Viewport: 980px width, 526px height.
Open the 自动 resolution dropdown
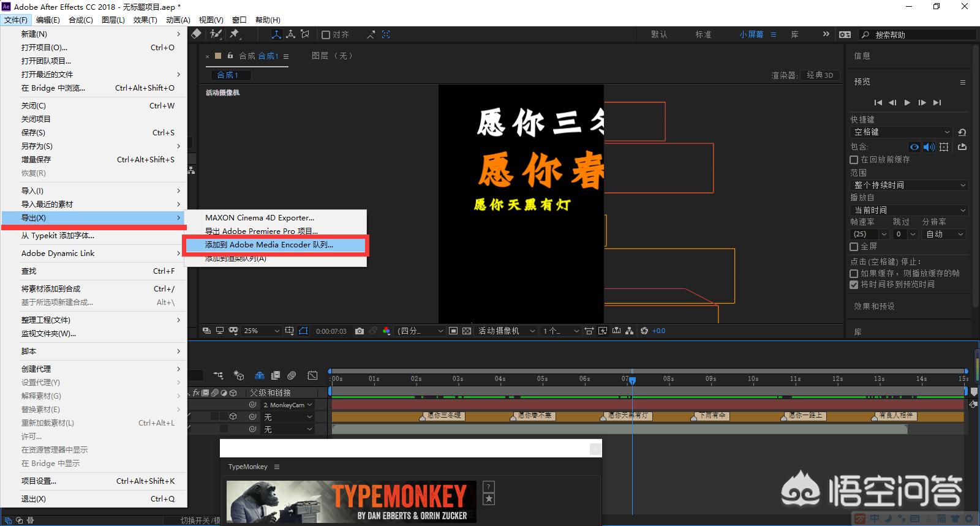point(944,234)
